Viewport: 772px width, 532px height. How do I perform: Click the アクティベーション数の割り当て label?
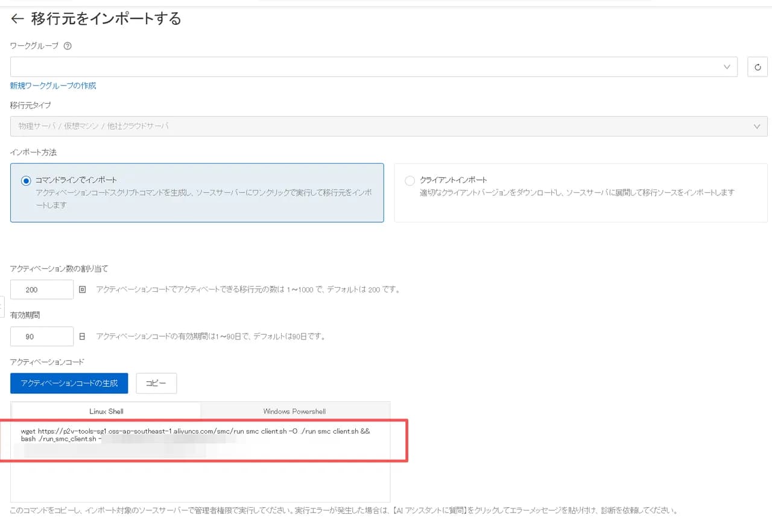[59, 268]
